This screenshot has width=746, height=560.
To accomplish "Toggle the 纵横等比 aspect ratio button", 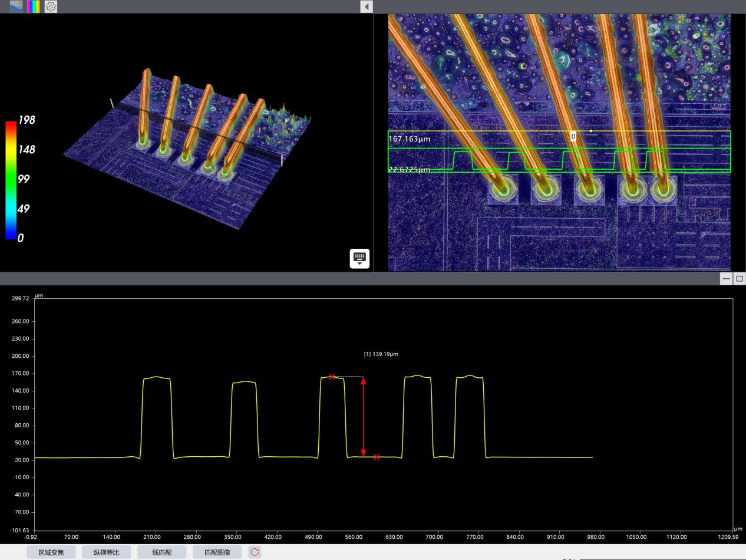I will pos(106,552).
